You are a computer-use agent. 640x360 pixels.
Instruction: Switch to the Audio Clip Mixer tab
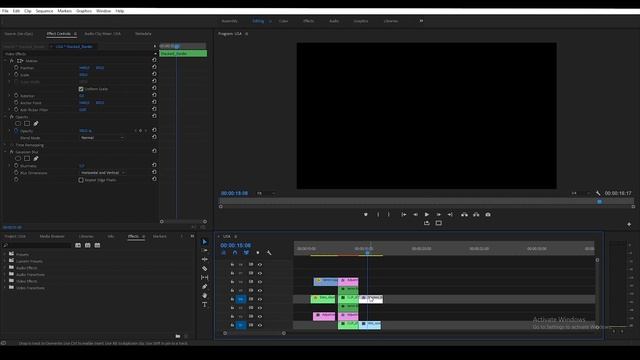[102, 34]
